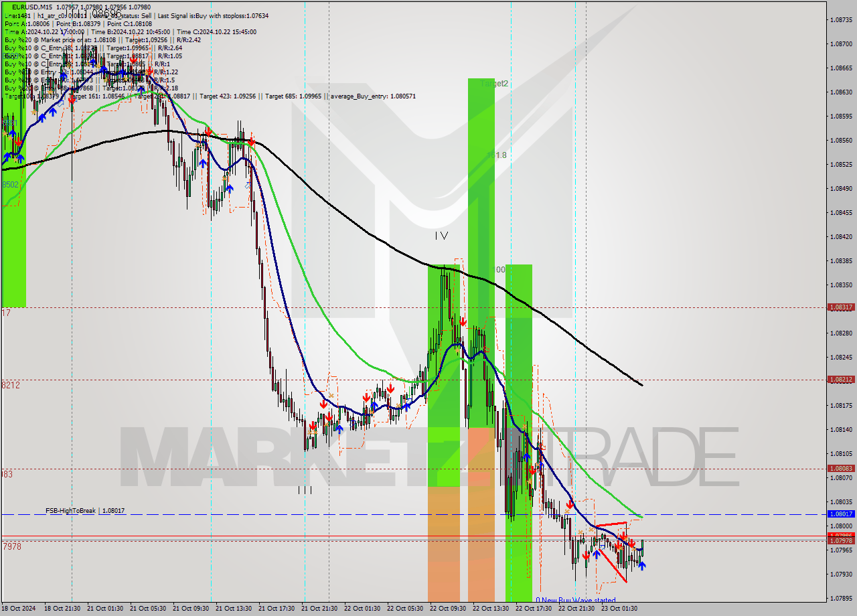Click 1.07930 on the price axis
The height and width of the screenshot is (616, 857).
click(x=841, y=574)
